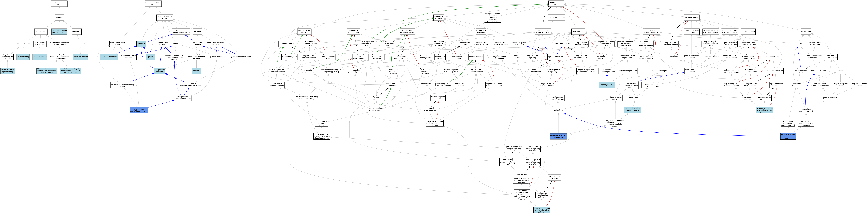
Task: Select the 'primary metabolic process' node
Action: 691,32
